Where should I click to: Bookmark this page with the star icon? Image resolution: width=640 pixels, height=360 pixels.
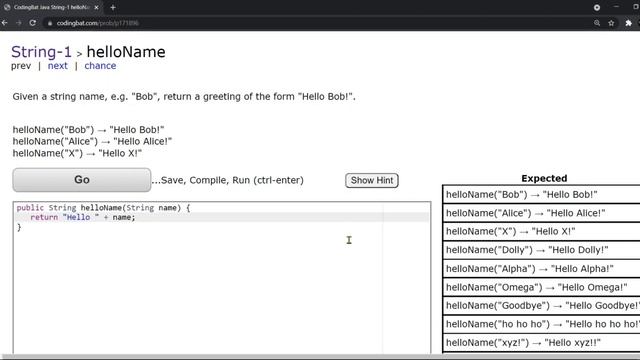[611, 23]
